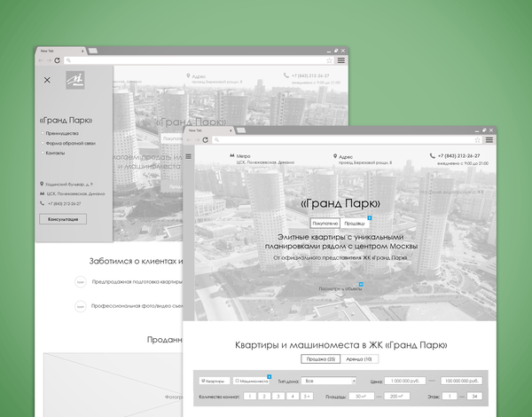The width and height of the screenshot is (532, 417).
Task: Click the minimum price field 1 000 000 руб.
Action: click(405, 381)
